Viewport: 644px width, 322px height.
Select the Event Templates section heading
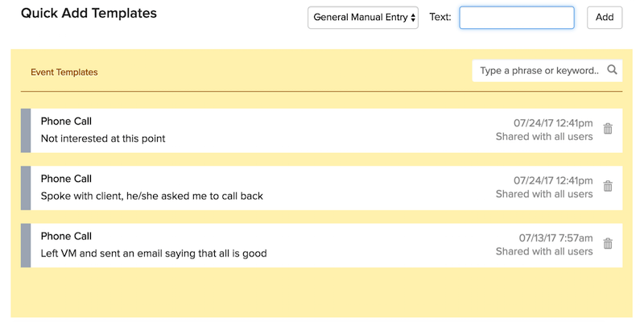64,72
